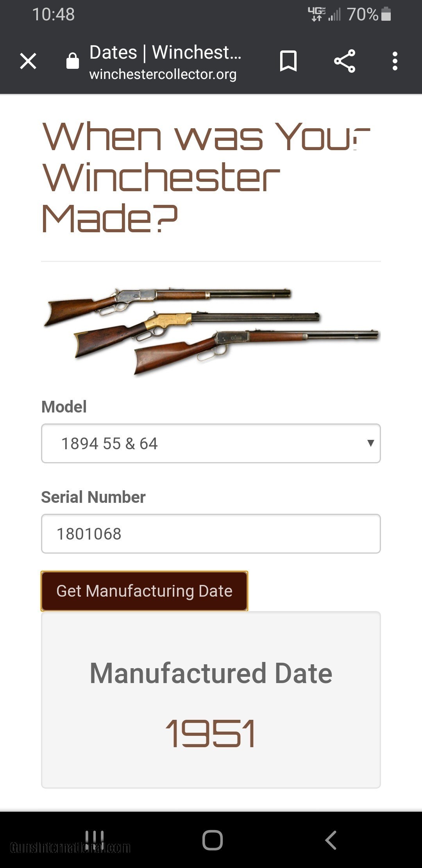Open the three-dot overflow menu

pos(395,61)
